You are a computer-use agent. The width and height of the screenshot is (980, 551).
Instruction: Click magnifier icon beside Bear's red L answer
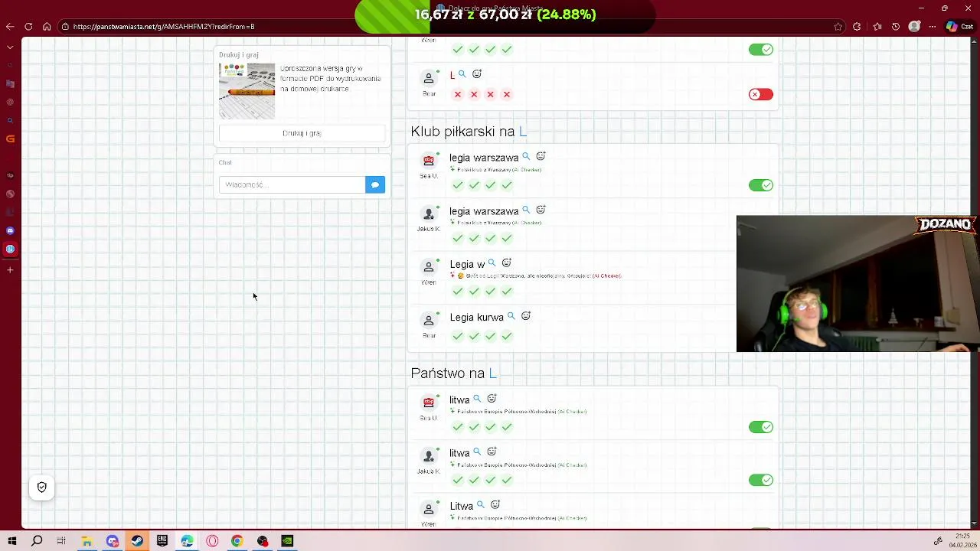[x=462, y=74]
